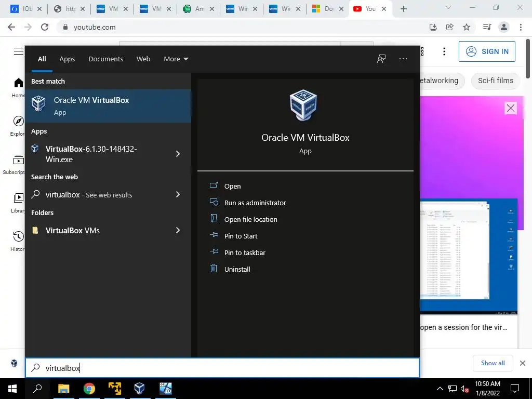Expand arrow for VirtualBox-6.1.30 Win.exe result
Screen dimensions: 532x399
(x=178, y=154)
